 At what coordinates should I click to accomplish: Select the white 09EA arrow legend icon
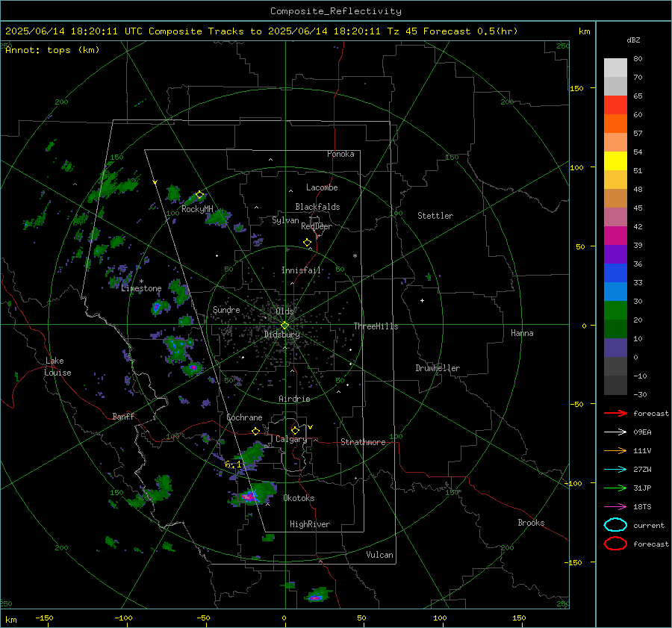(x=615, y=432)
